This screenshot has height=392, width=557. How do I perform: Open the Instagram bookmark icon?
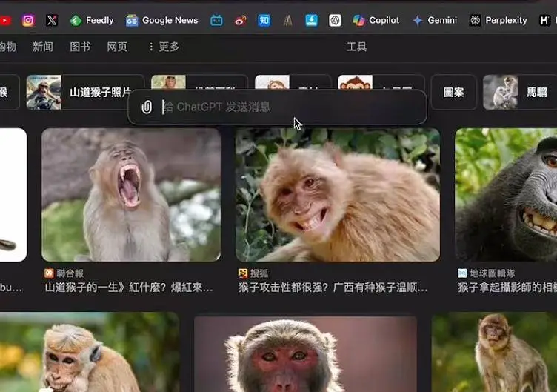[28, 20]
